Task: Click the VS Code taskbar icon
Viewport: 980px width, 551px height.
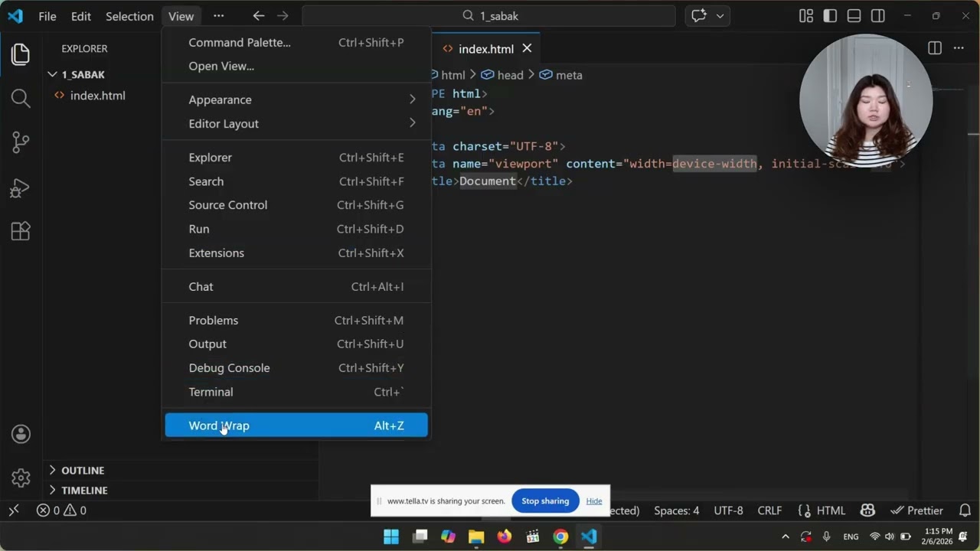Action: point(589,536)
